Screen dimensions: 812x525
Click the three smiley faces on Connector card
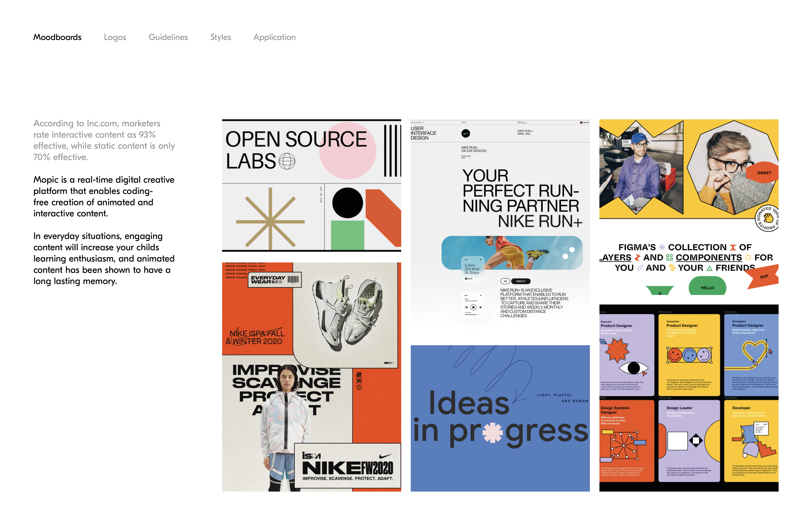(x=689, y=355)
